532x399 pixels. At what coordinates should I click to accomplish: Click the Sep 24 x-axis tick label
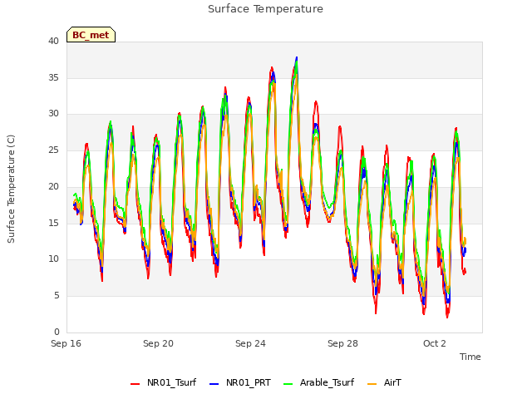[x=250, y=343]
